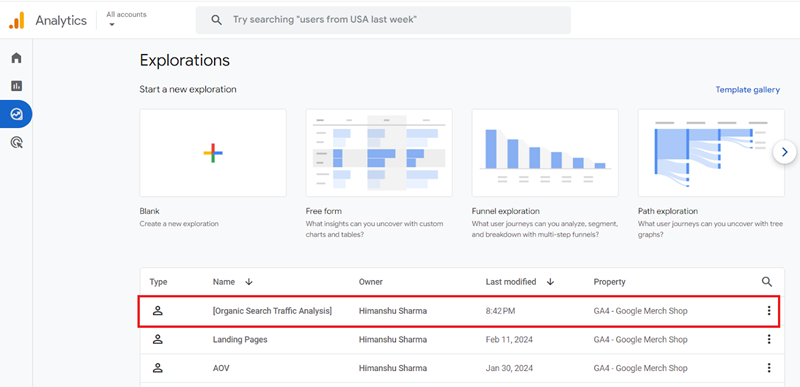Click Himanshu Sharma owner in Landing Pages row
The image size is (800, 387).
[393, 340]
